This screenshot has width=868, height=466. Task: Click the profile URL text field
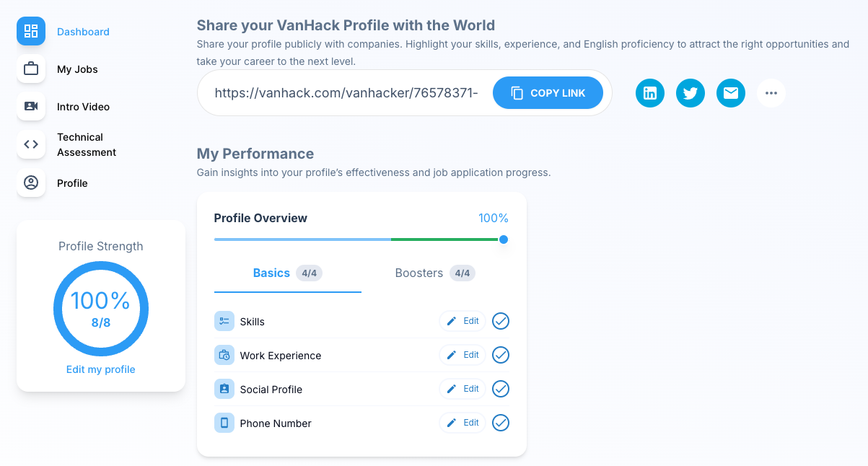[346, 93]
